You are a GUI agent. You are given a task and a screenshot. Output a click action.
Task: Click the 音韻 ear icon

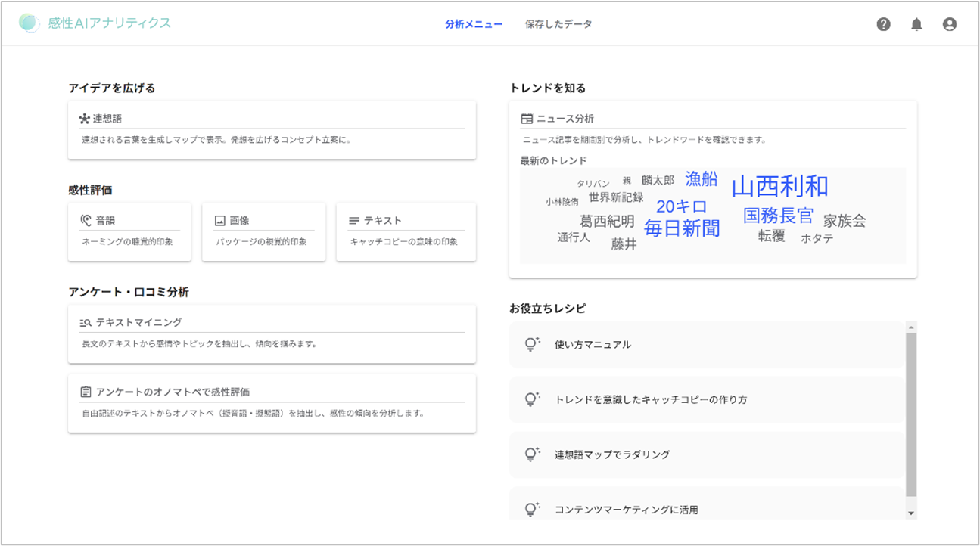(86, 221)
